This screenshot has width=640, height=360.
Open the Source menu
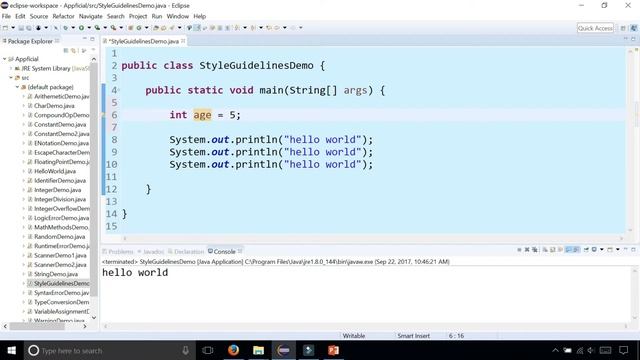coord(39,16)
